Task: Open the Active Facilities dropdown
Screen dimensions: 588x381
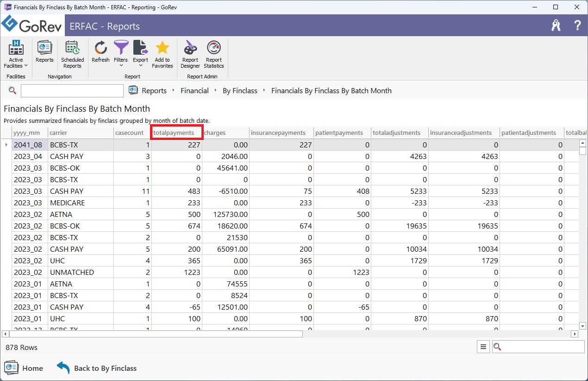Action: tap(16, 54)
